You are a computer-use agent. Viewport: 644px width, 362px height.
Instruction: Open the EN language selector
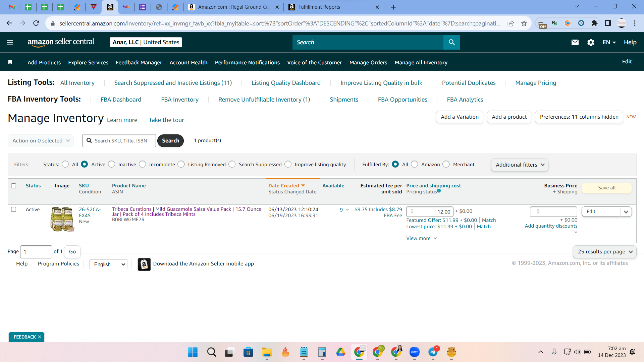609,42
